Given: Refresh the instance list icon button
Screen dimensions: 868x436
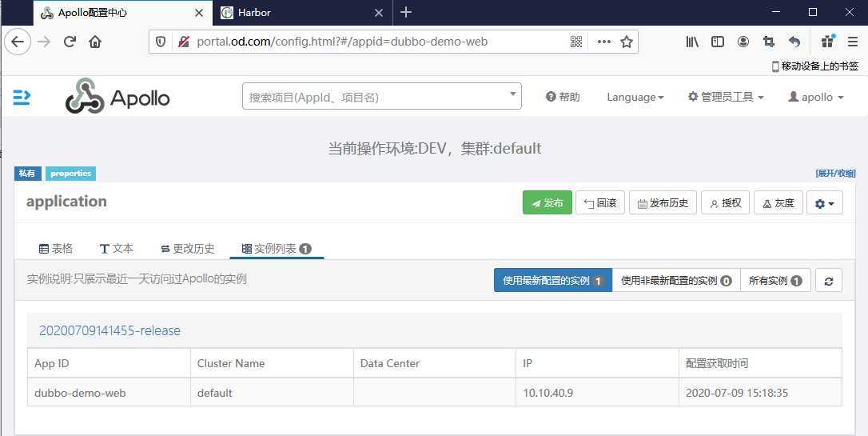Looking at the screenshot, I should (829, 280).
